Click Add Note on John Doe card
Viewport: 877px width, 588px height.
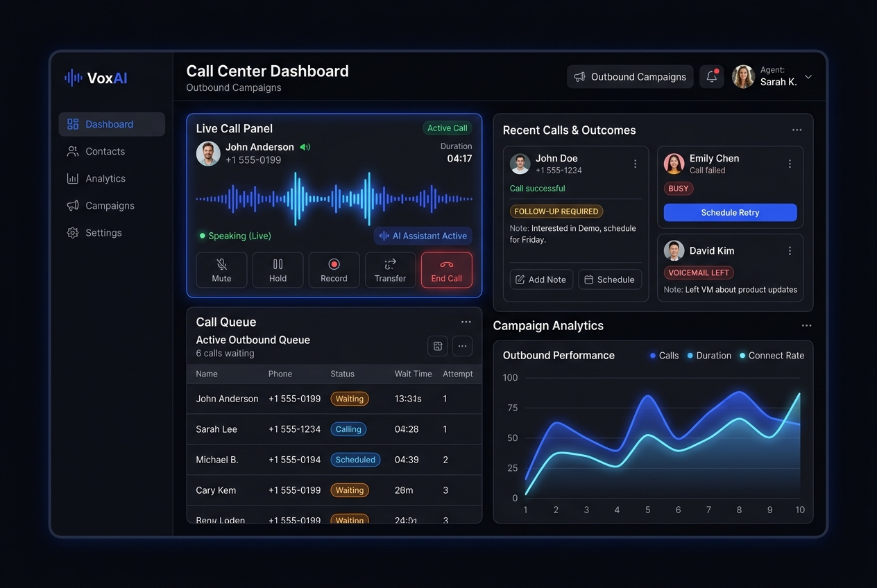541,279
